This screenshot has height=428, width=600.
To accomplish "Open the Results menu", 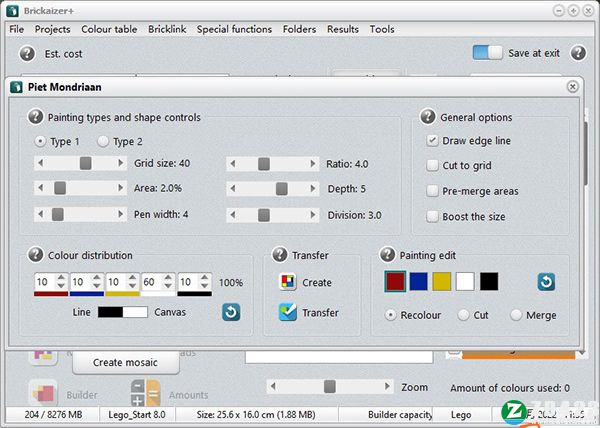I will click(x=342, y=29).
